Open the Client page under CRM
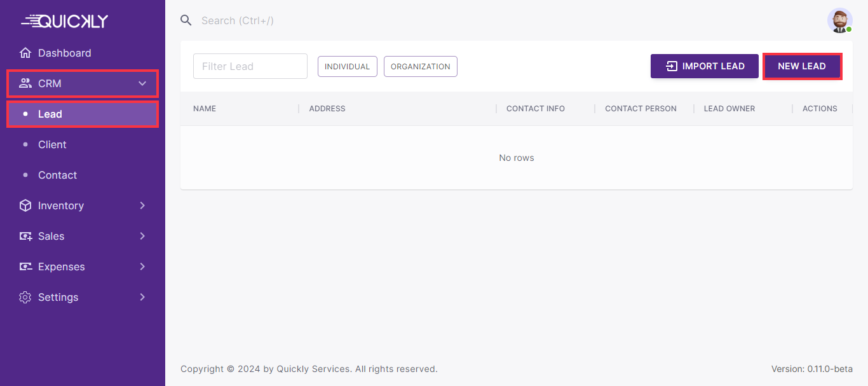This screenshot has height=386, width=868. click(52, 144)
